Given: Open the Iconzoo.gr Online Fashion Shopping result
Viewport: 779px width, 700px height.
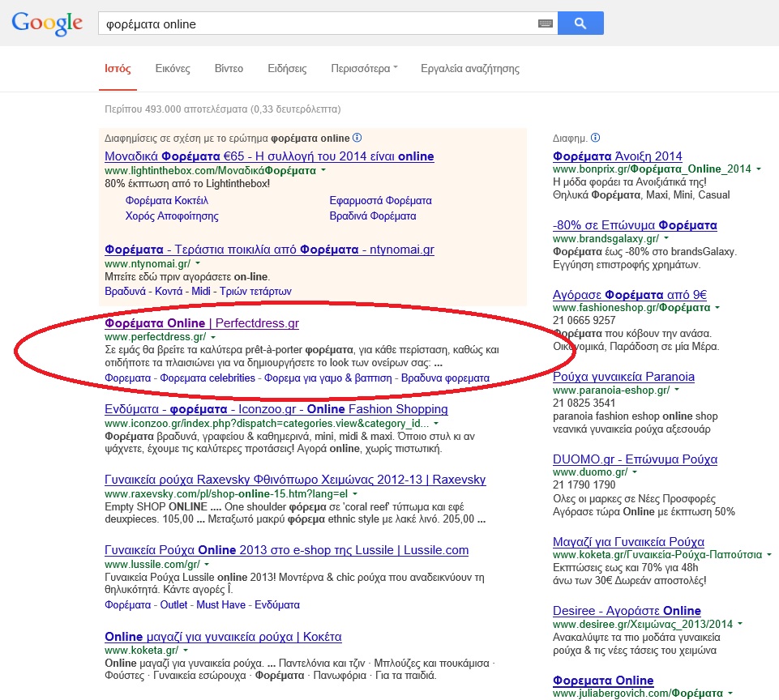Looking at the screenshot, I should [276, 409].
